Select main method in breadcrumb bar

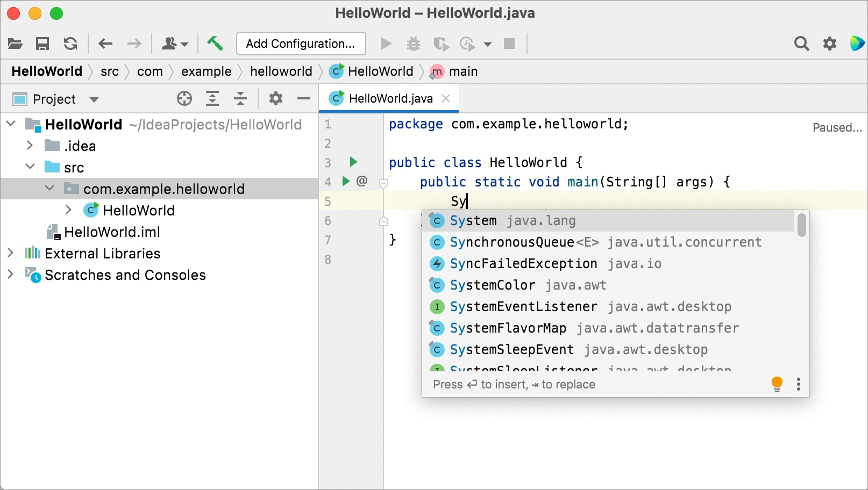[454, 71]
